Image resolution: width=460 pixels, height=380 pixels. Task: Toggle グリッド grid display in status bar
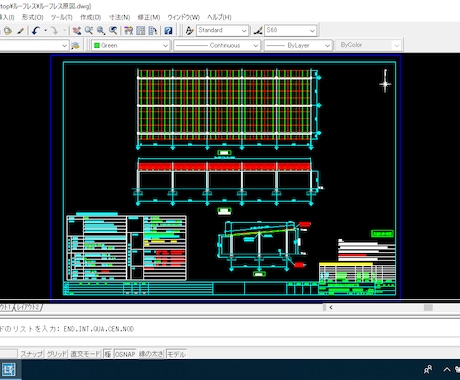point(57,354)
